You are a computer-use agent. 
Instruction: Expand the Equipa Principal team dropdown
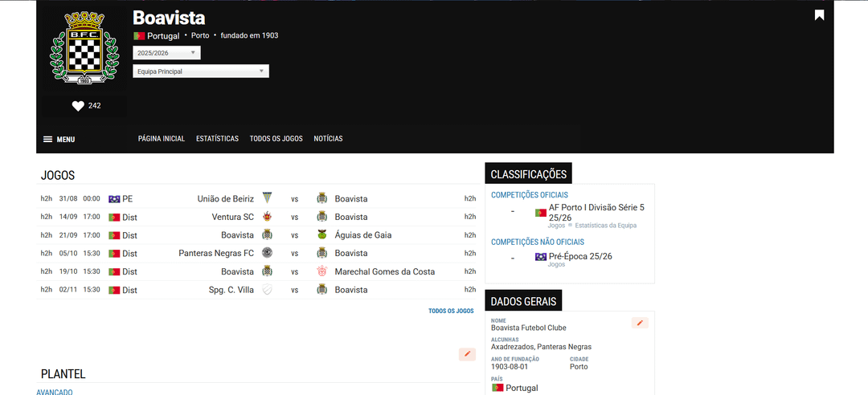200,71
